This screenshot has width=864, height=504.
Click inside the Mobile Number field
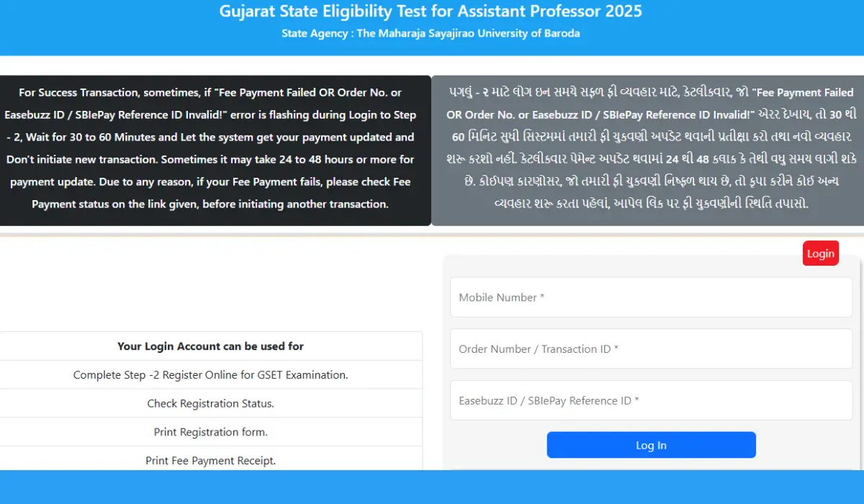(650, 297)
